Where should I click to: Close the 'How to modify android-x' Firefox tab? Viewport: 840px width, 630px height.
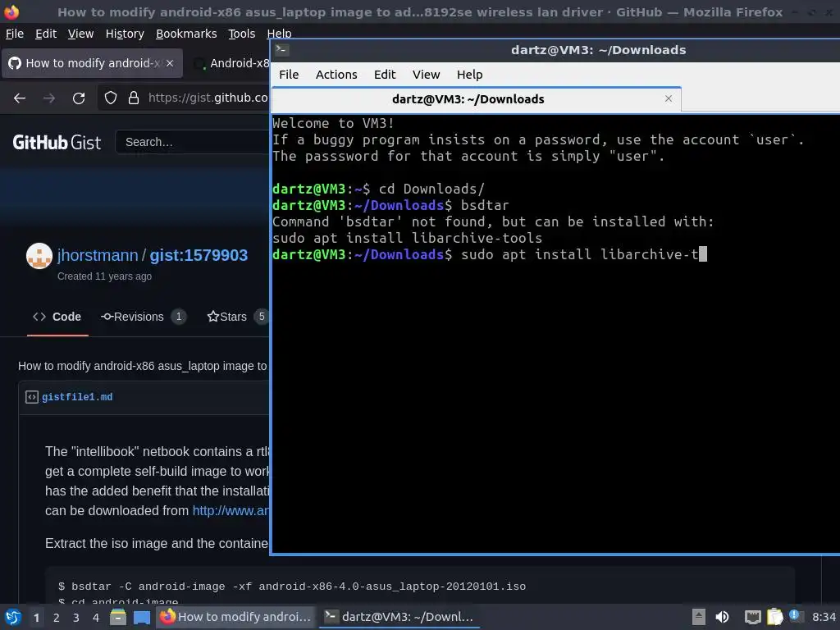coord(170,63)
